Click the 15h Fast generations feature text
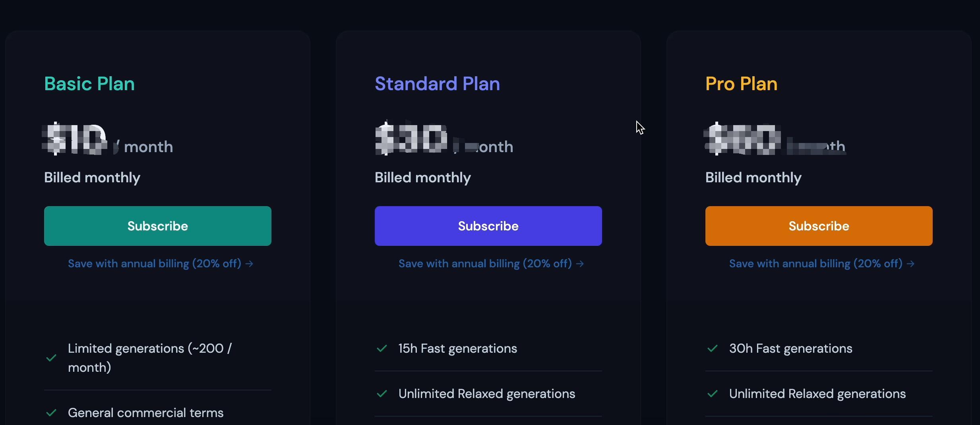 pyautogui.click(x=458, y=348)
